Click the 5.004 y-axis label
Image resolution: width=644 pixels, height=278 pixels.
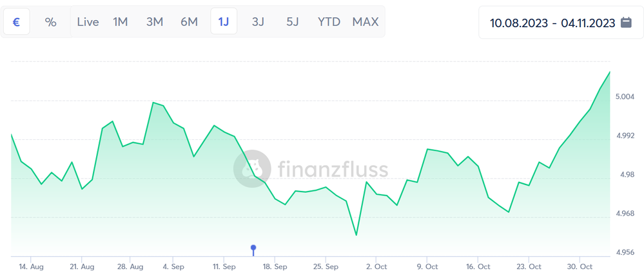pos(624,97)
